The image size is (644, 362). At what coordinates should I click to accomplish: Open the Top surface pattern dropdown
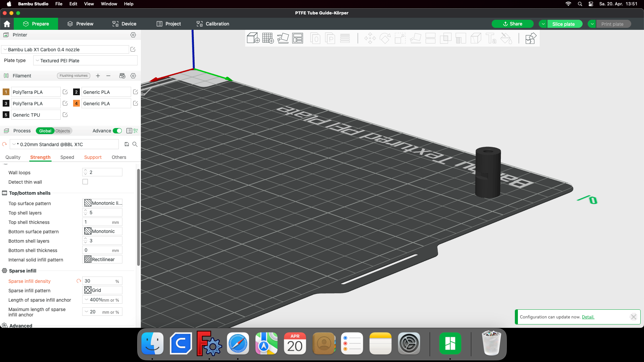pyautogui.click(x=102, y=203)
